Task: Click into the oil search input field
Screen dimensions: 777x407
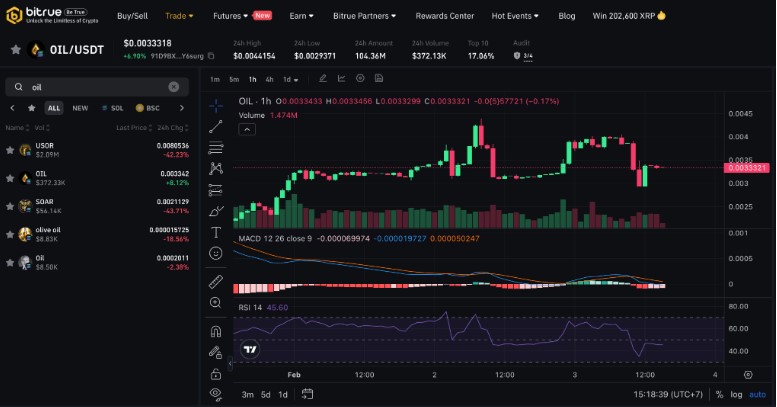Action: 97,87
